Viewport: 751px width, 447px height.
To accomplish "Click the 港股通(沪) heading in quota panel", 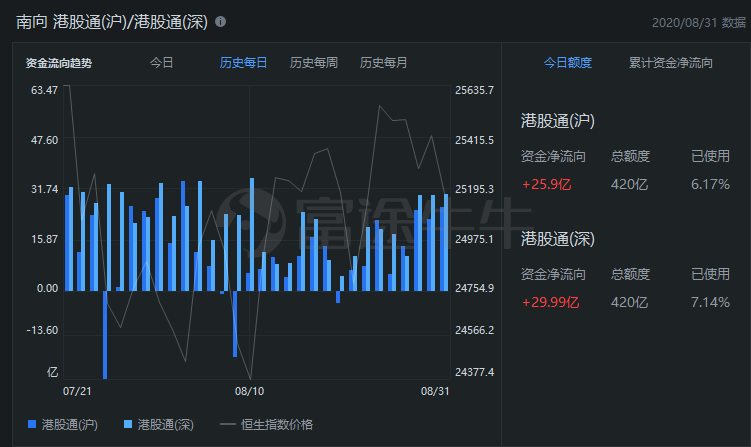I will tap(558, 121).
